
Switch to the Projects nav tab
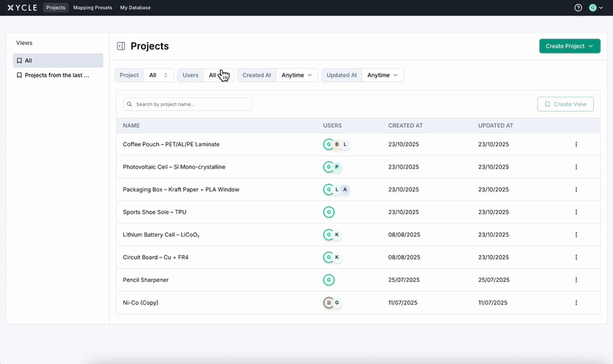55,8
